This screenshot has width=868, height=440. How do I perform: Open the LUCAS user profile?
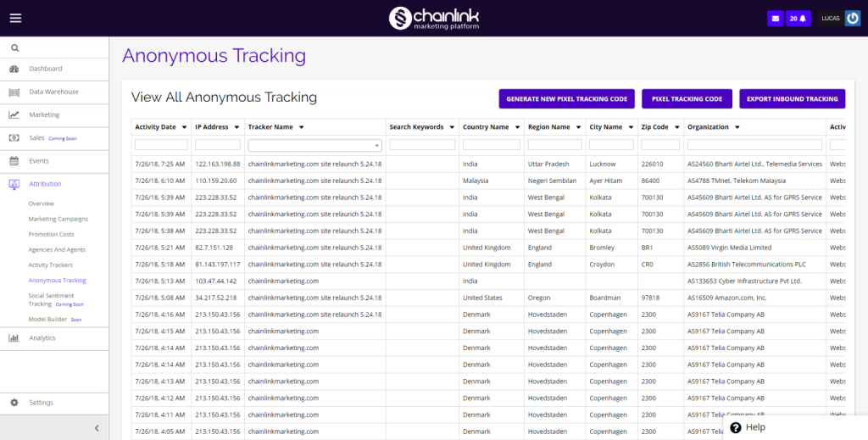(831, 19)
